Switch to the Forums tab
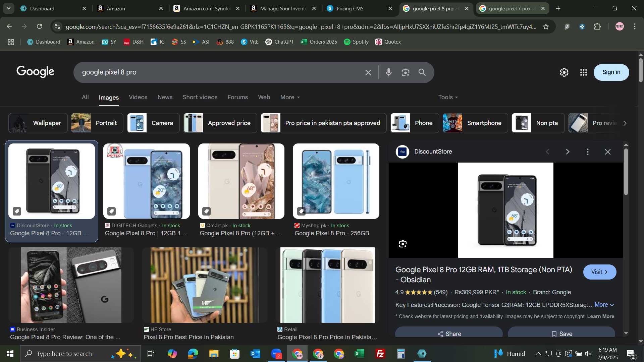 (x=238, y=97)
